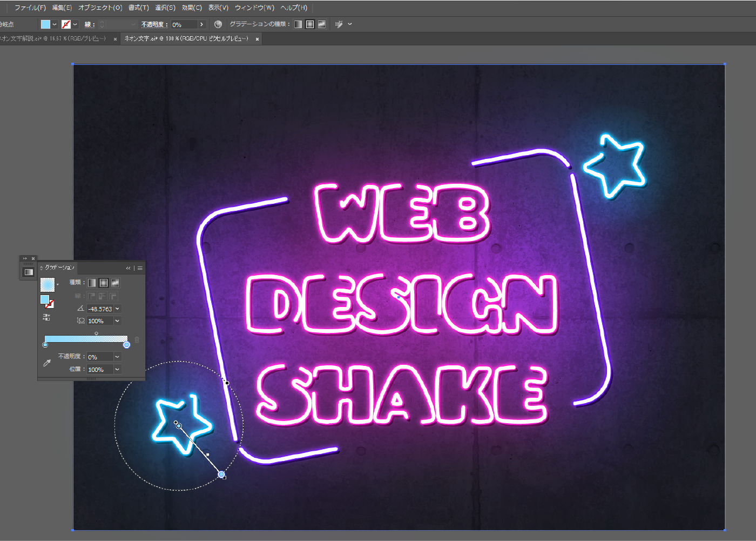Choose radial gradient in the control bar
Image resolution: width=756 pixels, height=541 pixels.
(x=310, y=24)
